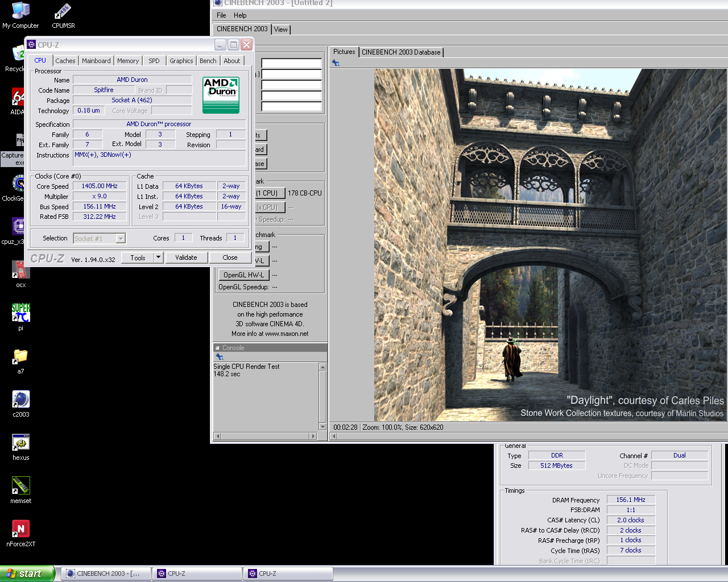728x582 pixels.
Task: Open the Tools dropdown arrow in CPU-Z
Action: [158, 257]
